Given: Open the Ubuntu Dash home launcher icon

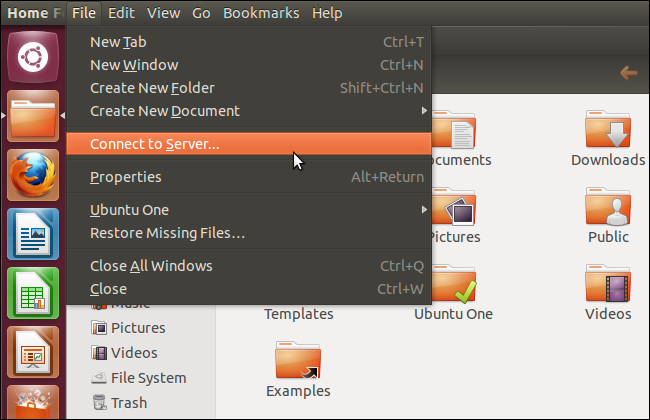Looking at the screenshot, I should coord(33,57).
